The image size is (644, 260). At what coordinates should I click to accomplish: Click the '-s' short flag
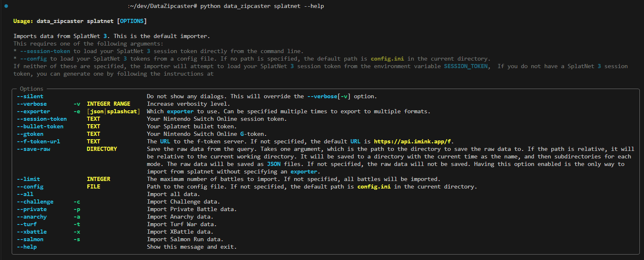point(77,240)
